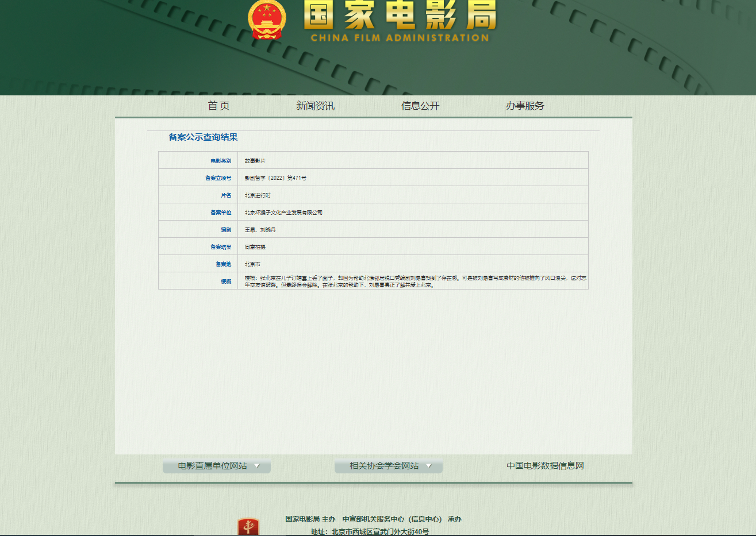Click the national emblem logo in header
Screen dimensions: 756x536
[x=267, y=20]
